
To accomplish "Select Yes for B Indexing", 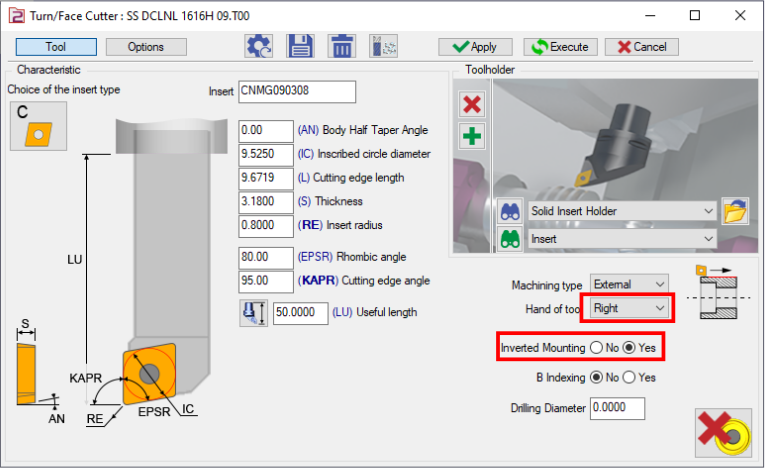I will pyautogui.click(x=629, y=378).
